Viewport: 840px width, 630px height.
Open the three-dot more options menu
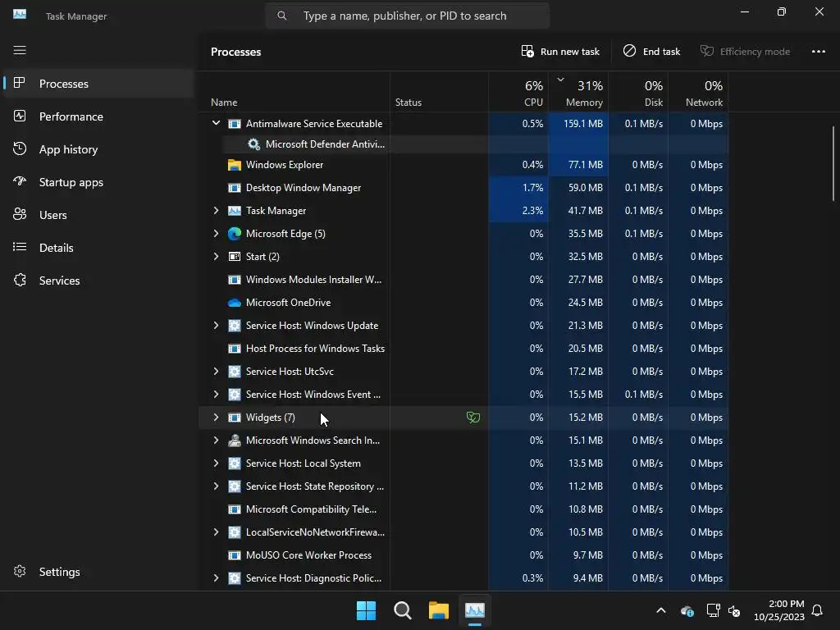pyautogui.click(x=818, y=52)
